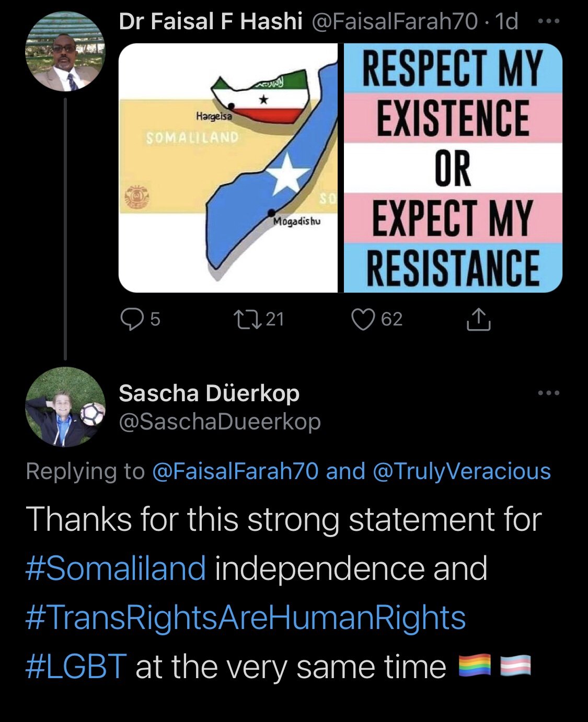Open more options on Sascha's reply

tap(548, 393)
